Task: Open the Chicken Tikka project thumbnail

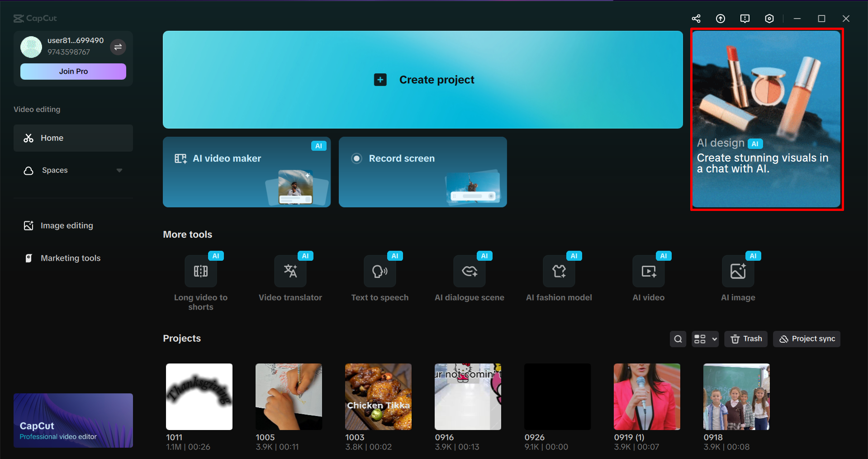Action: (378, 397)
